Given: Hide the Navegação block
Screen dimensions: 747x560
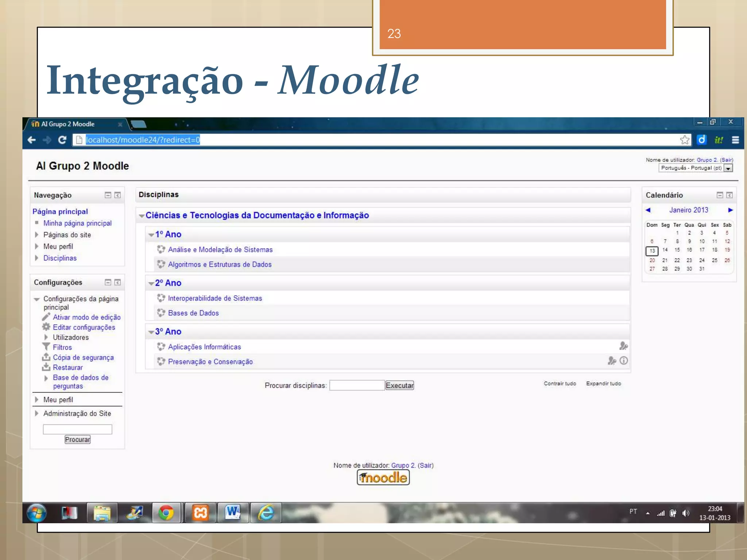Looking at the screenshot, I should click(x=108, y=195).
